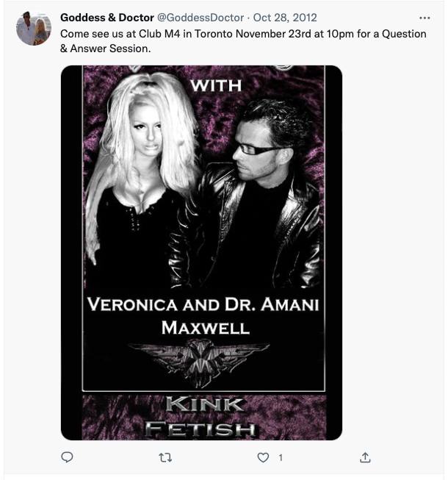Click the retweet arrows icon

pyautogui.click(x=165, y=458)
